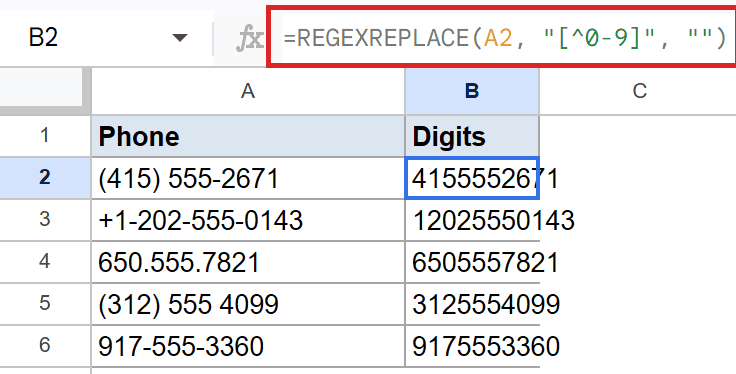The image size is (736, 374).
Task: Select the 'Digits' header cell
Action: 472,136
